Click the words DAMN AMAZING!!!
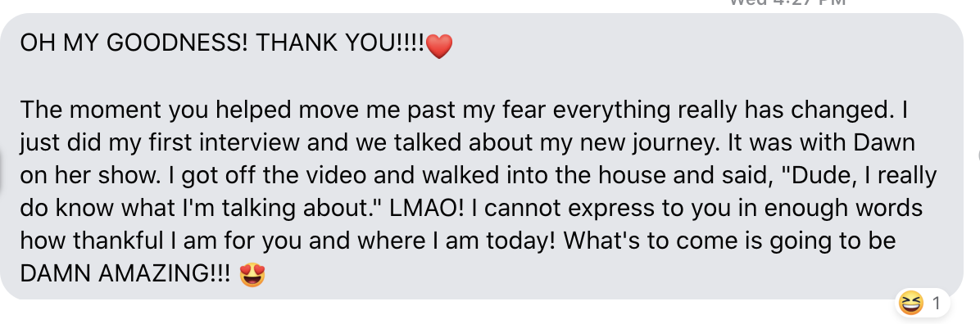 pos(125,275)
